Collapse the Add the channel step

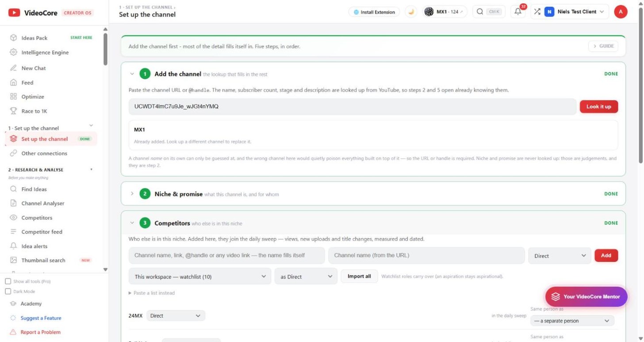[x=132, y=74]
